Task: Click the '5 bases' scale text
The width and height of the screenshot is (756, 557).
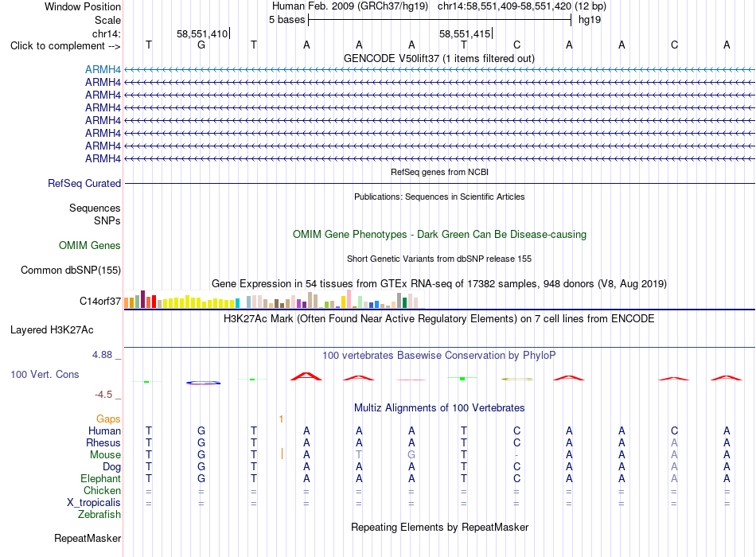Action: point(286,20)
